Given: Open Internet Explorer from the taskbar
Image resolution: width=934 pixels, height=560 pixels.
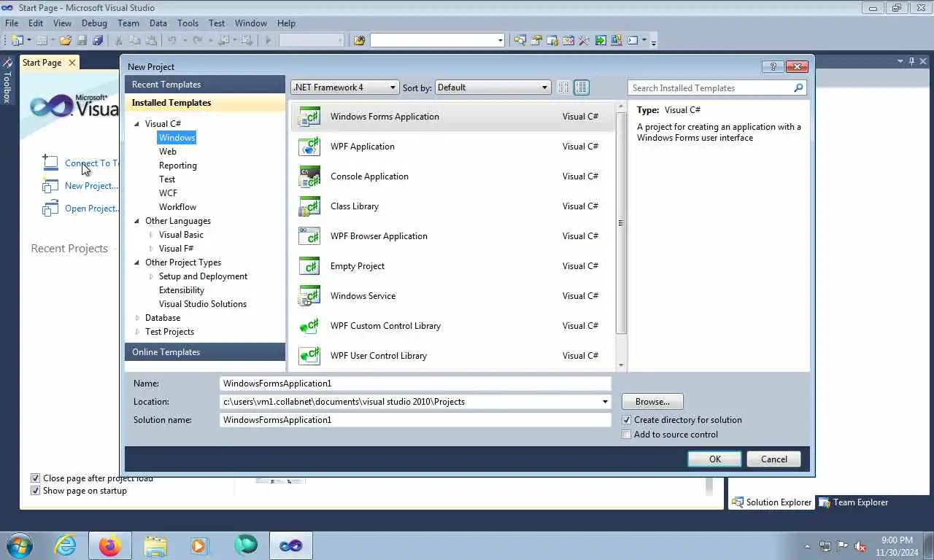Looking at the screenshot, I should click(65, 545).
